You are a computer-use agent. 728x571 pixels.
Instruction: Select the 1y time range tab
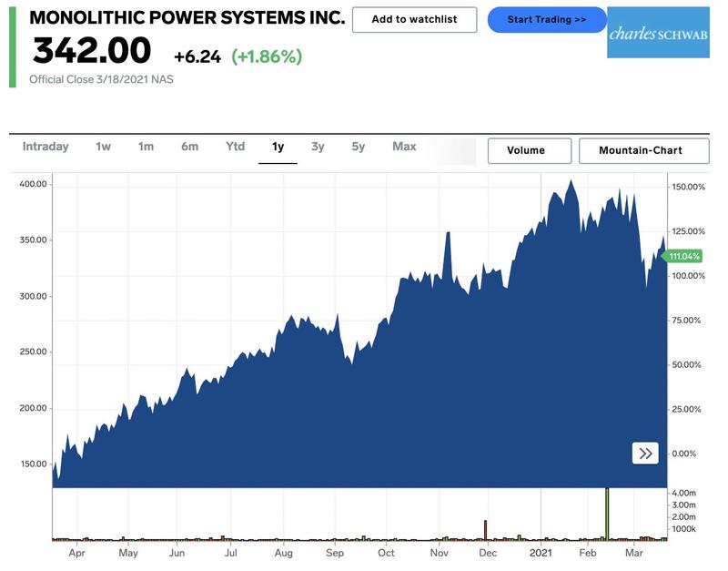point(278,148)
